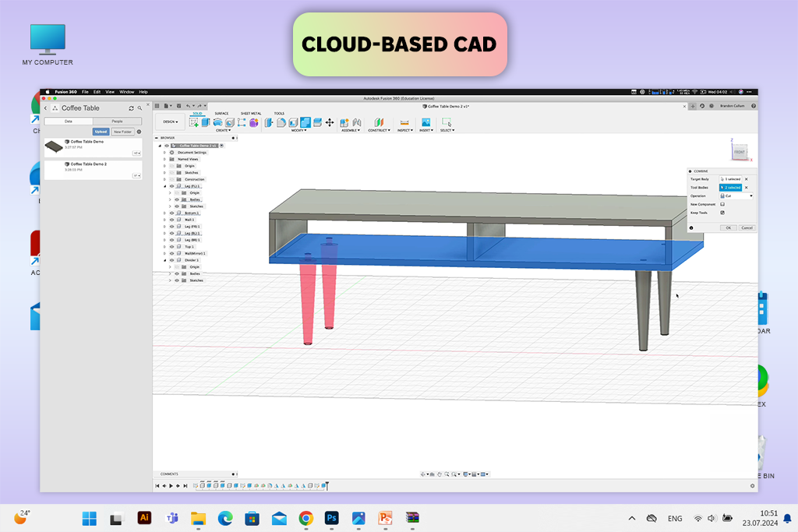This screenshot has width=798, height=532.
Task: Expand the Named Views node
Action: coord(165,159)
